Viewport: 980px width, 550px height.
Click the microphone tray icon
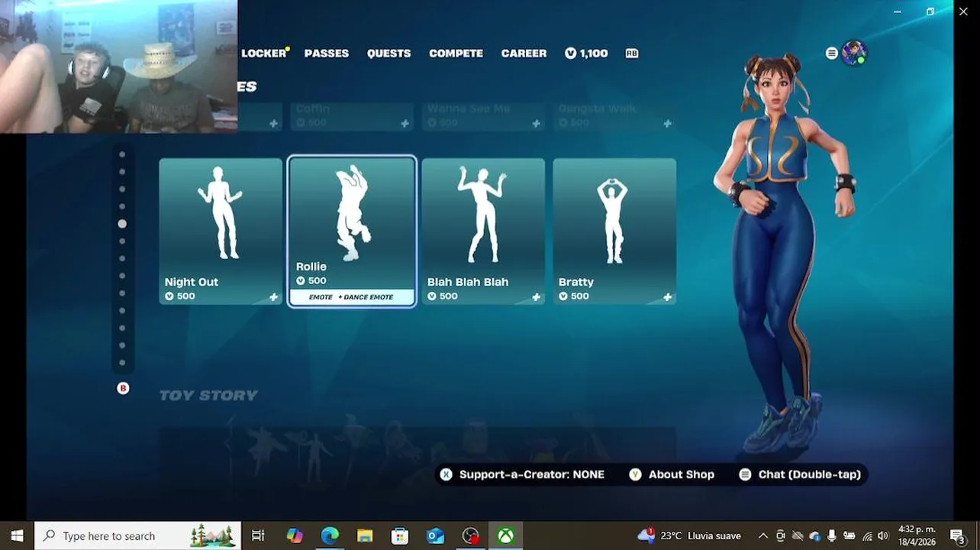[x=831, y=536]
